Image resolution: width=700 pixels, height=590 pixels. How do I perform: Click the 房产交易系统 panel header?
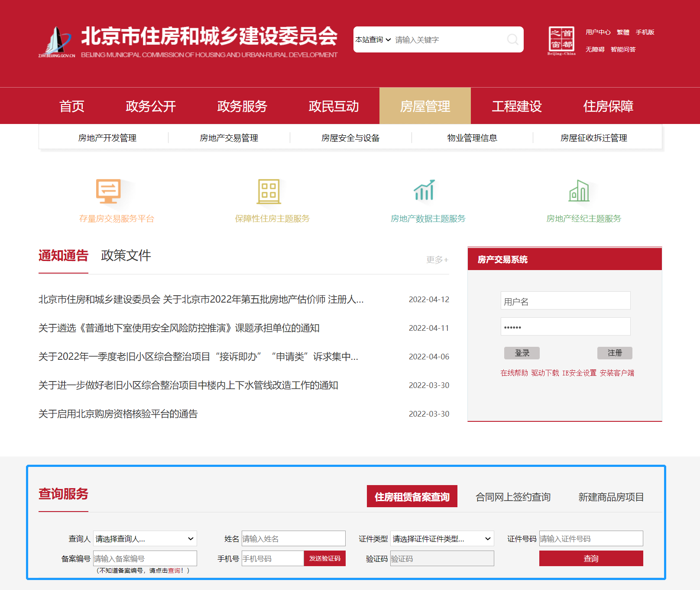565,259
